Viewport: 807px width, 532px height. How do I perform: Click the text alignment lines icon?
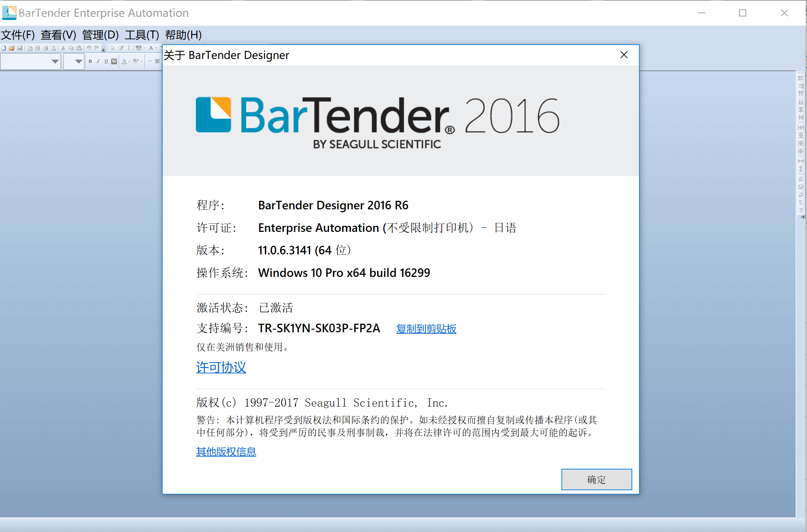pyautogui.click(x=158, y=61)
